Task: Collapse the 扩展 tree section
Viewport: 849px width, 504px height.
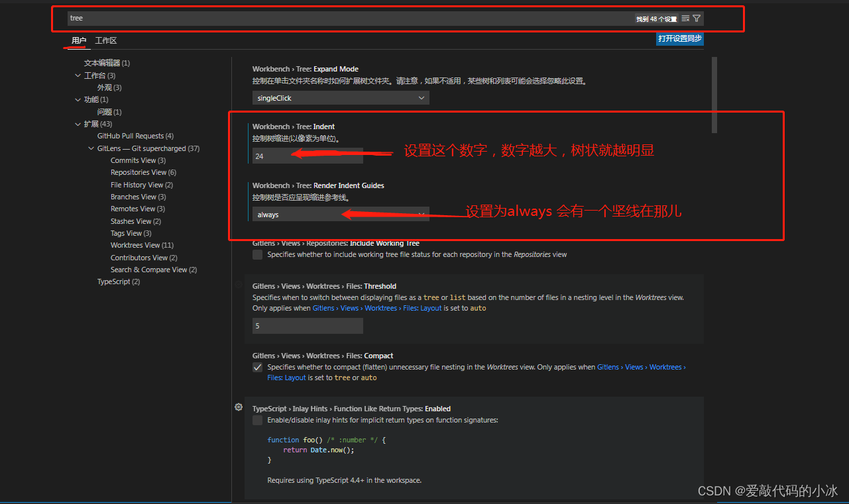Action: (x=78, y=124)
